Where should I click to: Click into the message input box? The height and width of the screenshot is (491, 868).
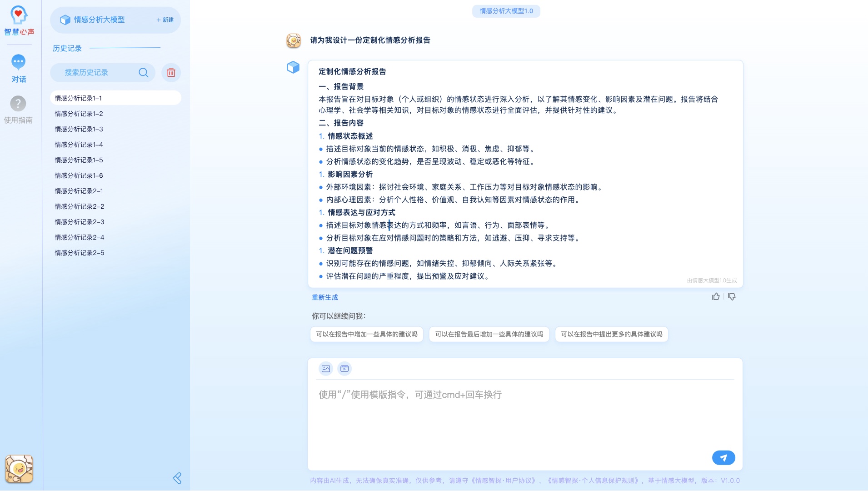point(525,414)
